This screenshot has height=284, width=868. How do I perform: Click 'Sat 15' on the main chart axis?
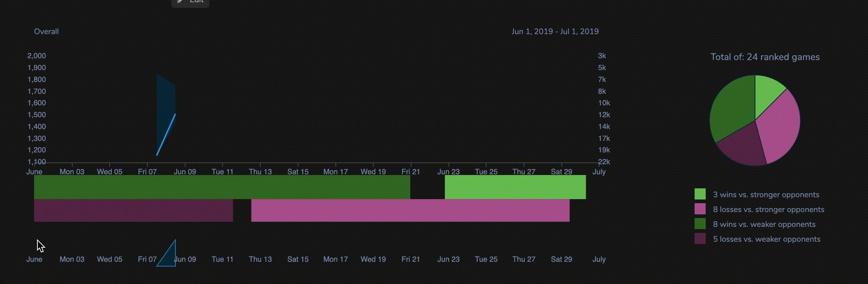coord(298,172)
